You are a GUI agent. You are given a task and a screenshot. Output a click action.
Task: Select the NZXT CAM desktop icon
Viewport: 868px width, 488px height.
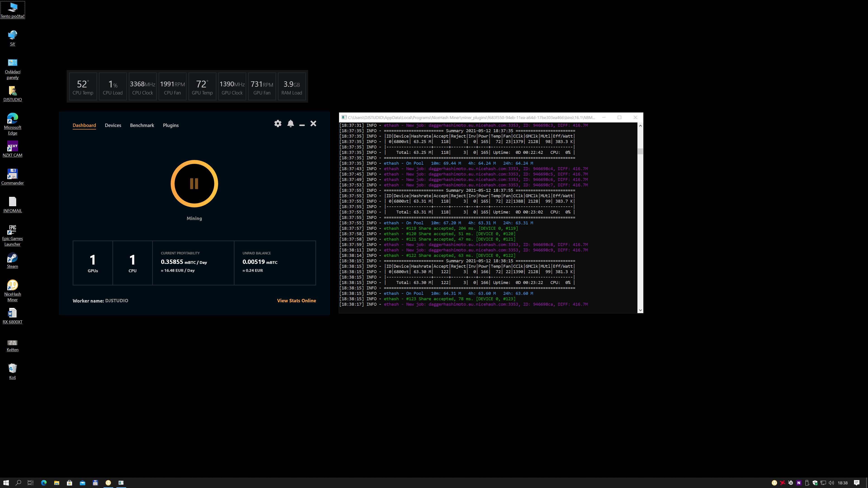(12, 149)
